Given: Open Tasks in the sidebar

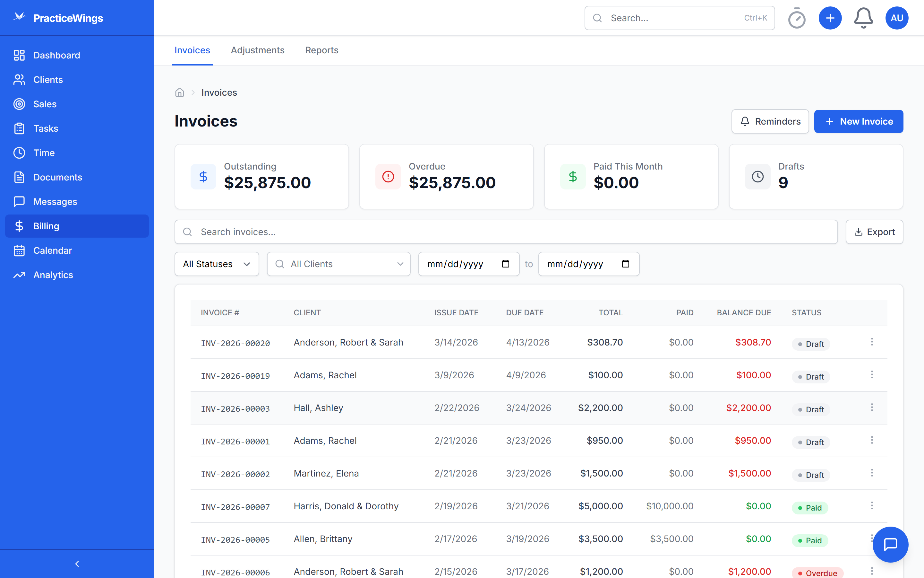Looking at the screenshot, I should pyautogui.click(x=77, y=128).
